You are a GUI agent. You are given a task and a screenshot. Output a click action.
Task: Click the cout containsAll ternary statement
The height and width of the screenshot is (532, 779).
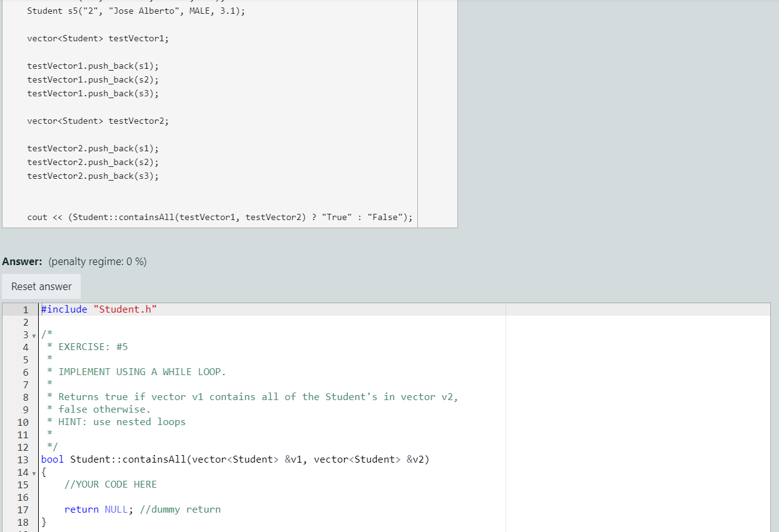(219, 217)
